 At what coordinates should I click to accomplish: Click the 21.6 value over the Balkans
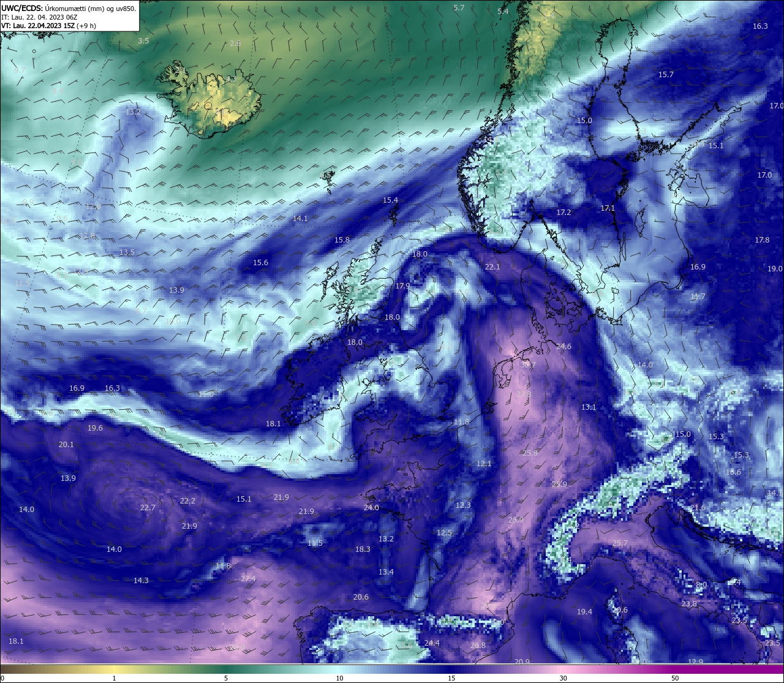tap(698, 507)
